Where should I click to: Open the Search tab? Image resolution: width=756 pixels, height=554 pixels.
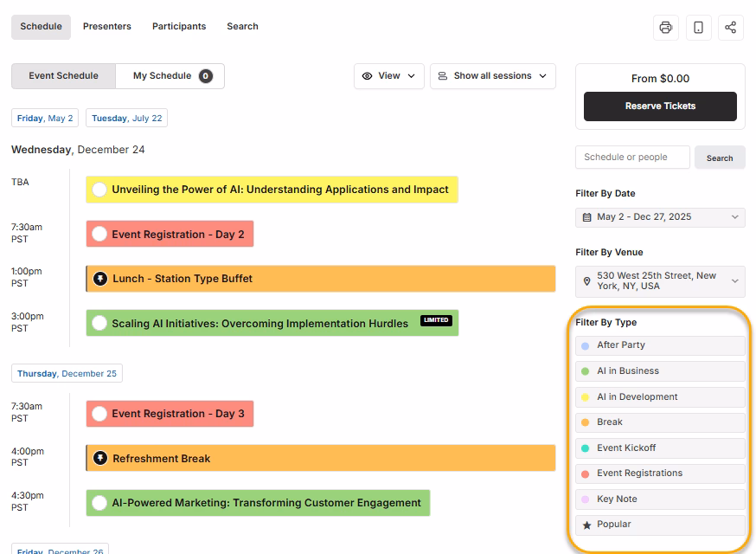pyautogui.click(x=242, y=27)
